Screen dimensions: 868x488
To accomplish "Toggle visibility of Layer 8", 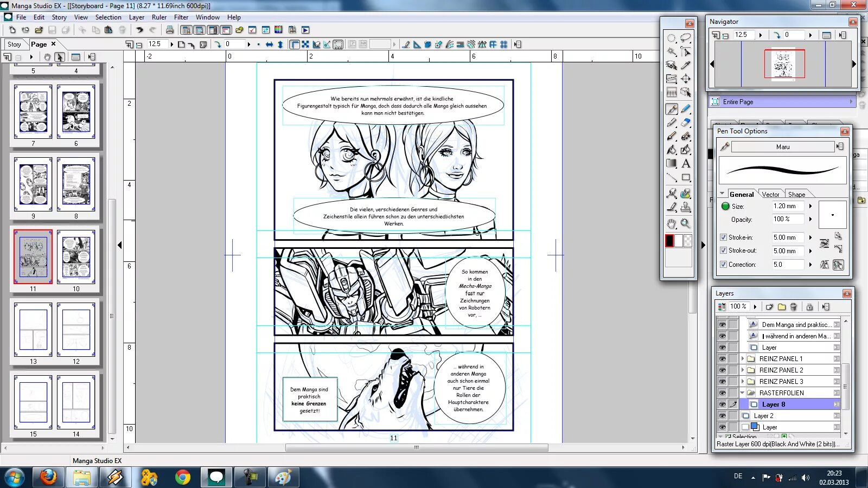I will [722, 404].
